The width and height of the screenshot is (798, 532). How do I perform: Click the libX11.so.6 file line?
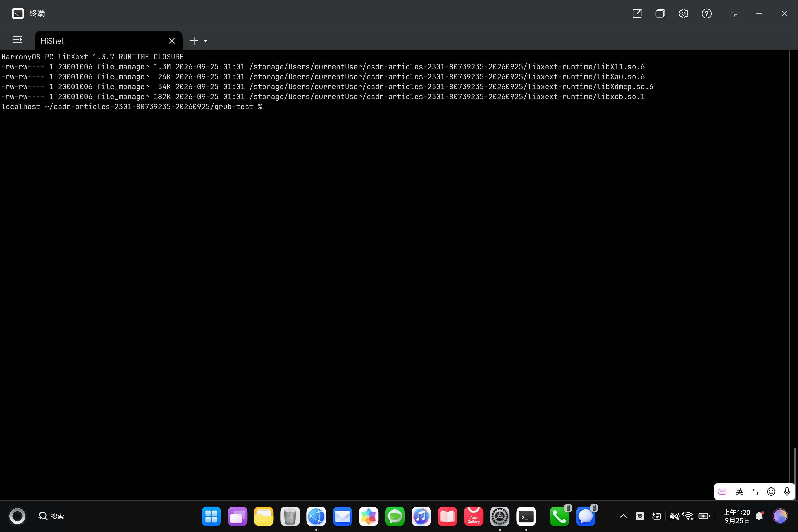point(323,67)
